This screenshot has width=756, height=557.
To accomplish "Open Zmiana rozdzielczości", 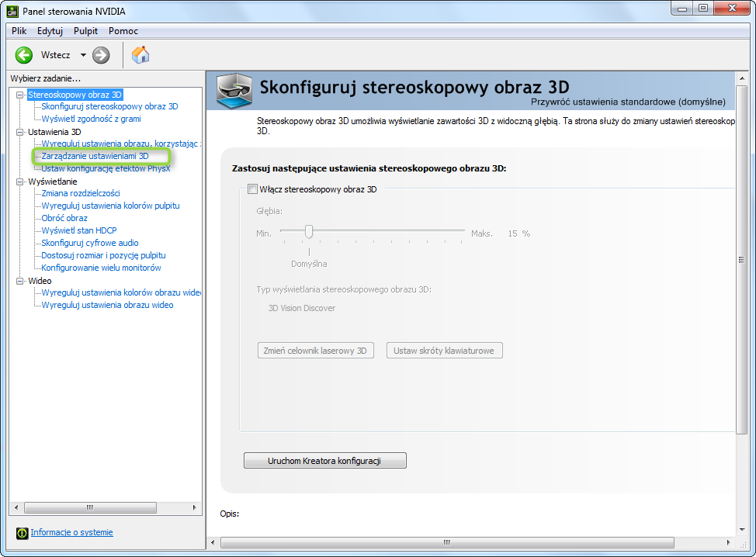I will tap(81, 193).
